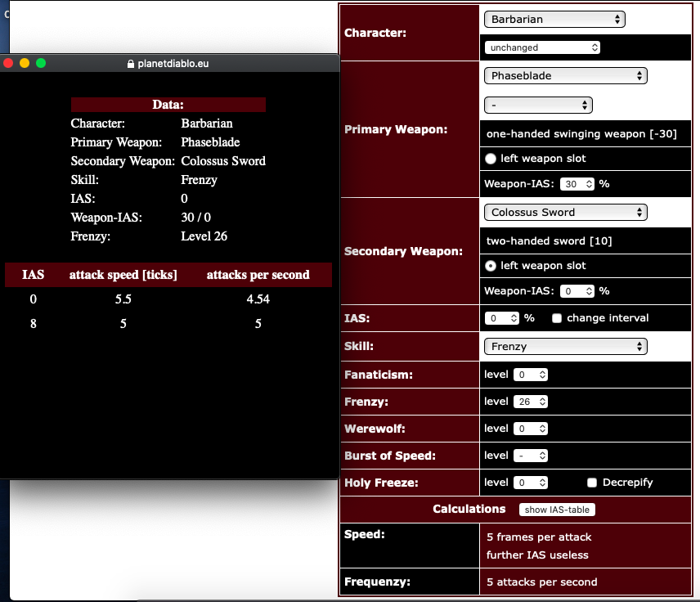Screen dimensions: 700x602
Task: Adjust the Fanaticism level stepper
Action: pos(530,375)
